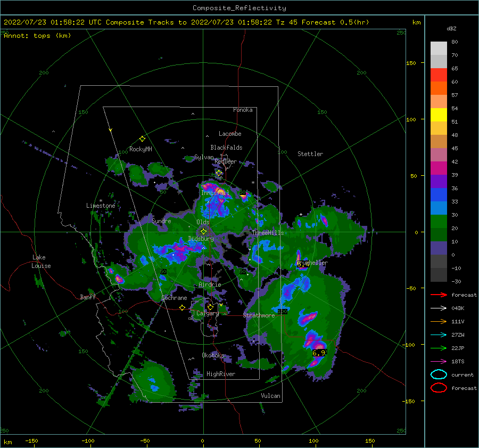Click the yellow diamond marker below Cochrane

tap(182, 307)
